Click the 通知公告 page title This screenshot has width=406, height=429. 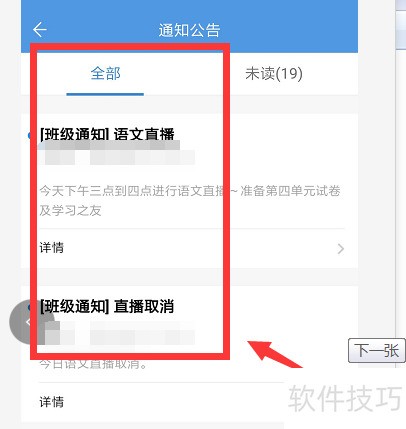pos(189,30)
